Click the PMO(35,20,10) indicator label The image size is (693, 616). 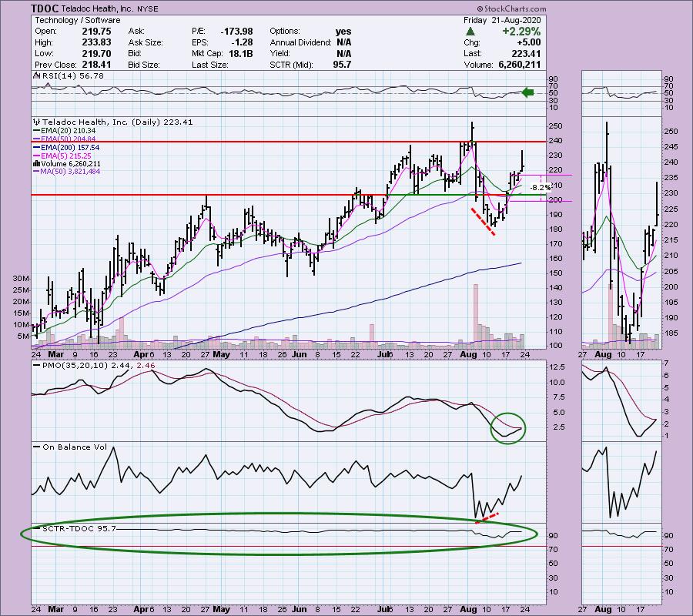pyautogui.click(x=99, y=366)
